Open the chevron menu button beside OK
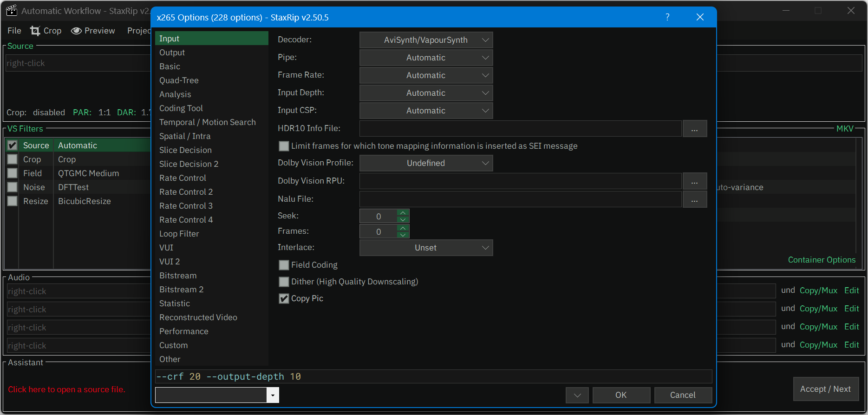Image resolution: width=868 pixels, height=415 pixels. point(577,395)
